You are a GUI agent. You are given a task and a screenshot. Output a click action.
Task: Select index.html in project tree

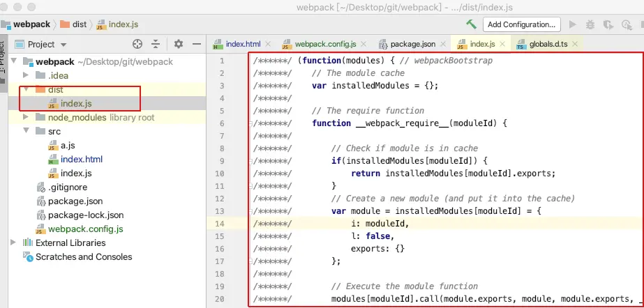pyautogui.click(x=82, y=159)
